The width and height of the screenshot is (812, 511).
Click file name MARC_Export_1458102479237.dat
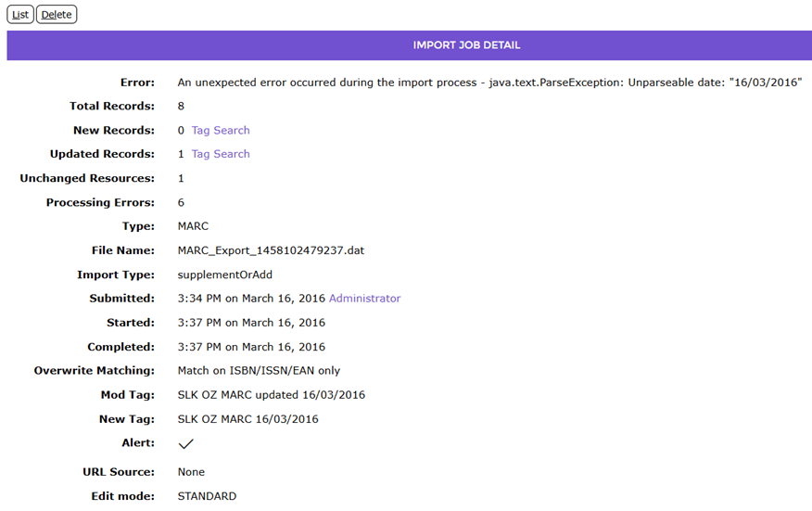(x=271, y=250)
